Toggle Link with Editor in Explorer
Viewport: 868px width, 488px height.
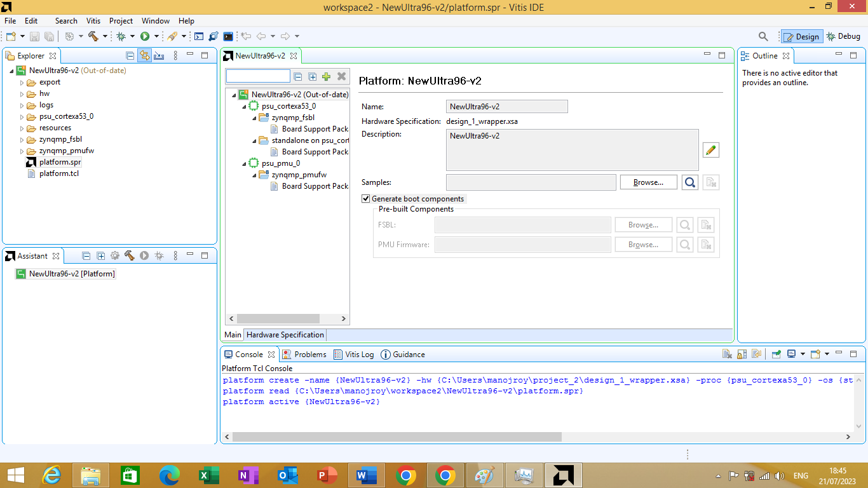pyautogui.click(x=144, y=55)
